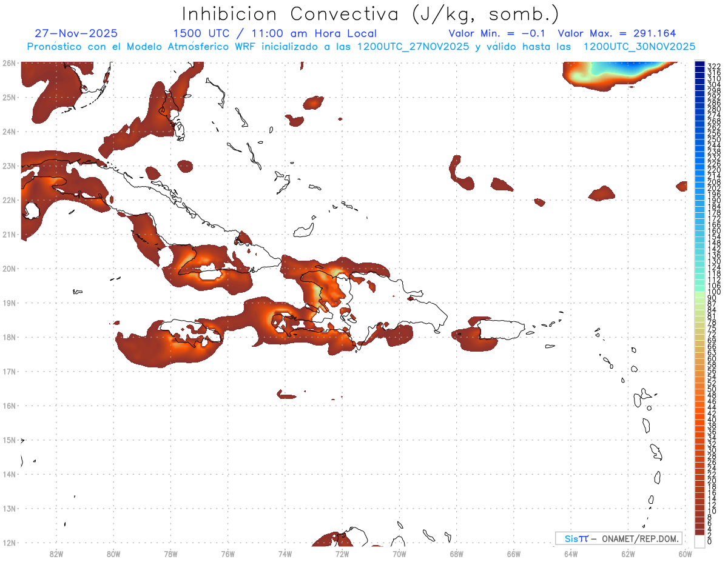Click the 24N latitude label

[x=9, y=132]
